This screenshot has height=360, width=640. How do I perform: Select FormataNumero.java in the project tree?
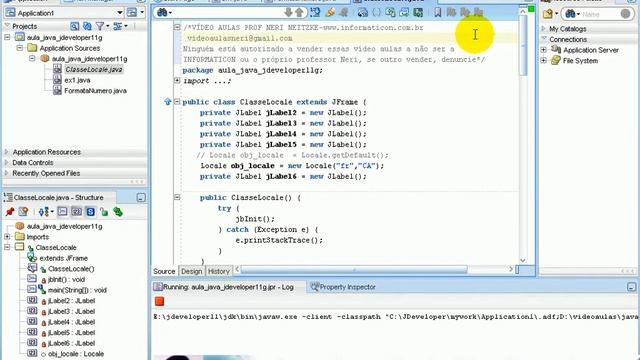pyautogui.click(x=96, y=91)
